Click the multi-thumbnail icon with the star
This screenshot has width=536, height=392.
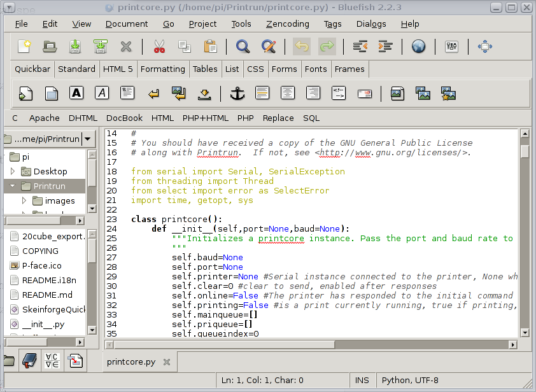click(448, 94)
